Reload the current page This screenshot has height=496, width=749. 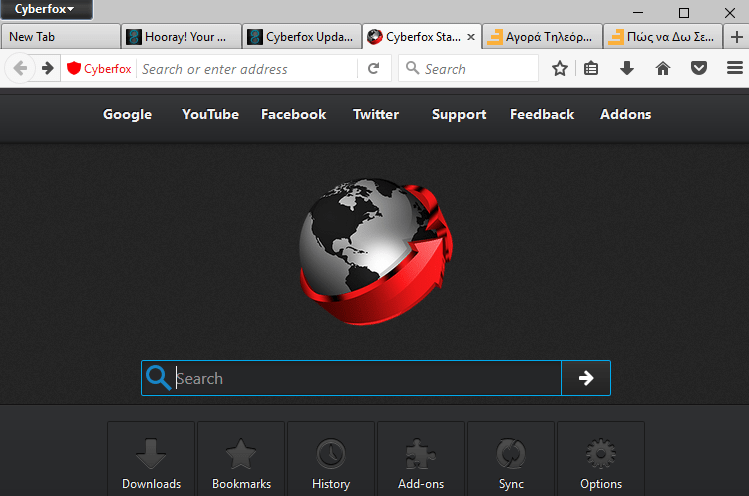tap(374, 69)
